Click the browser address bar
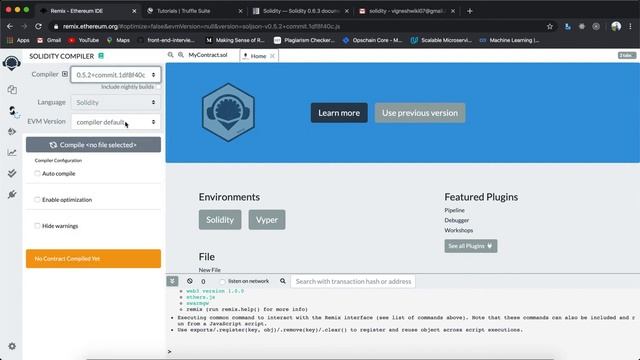640x360 pixels. [298, 27]
